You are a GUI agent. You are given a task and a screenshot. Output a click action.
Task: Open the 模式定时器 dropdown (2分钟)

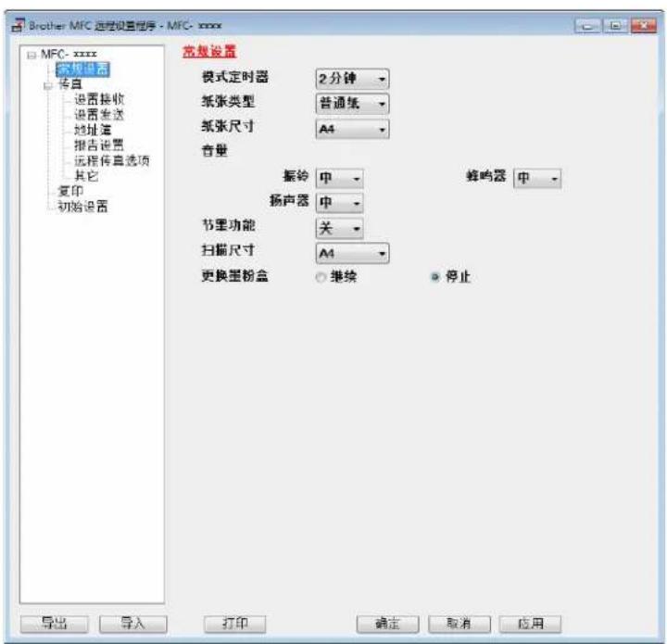tap(352, 79)
